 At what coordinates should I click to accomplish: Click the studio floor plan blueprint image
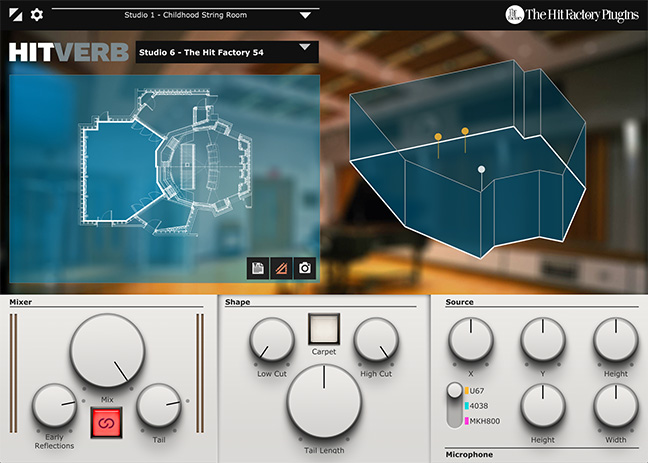pyautogui.click(x=166, y=162)
